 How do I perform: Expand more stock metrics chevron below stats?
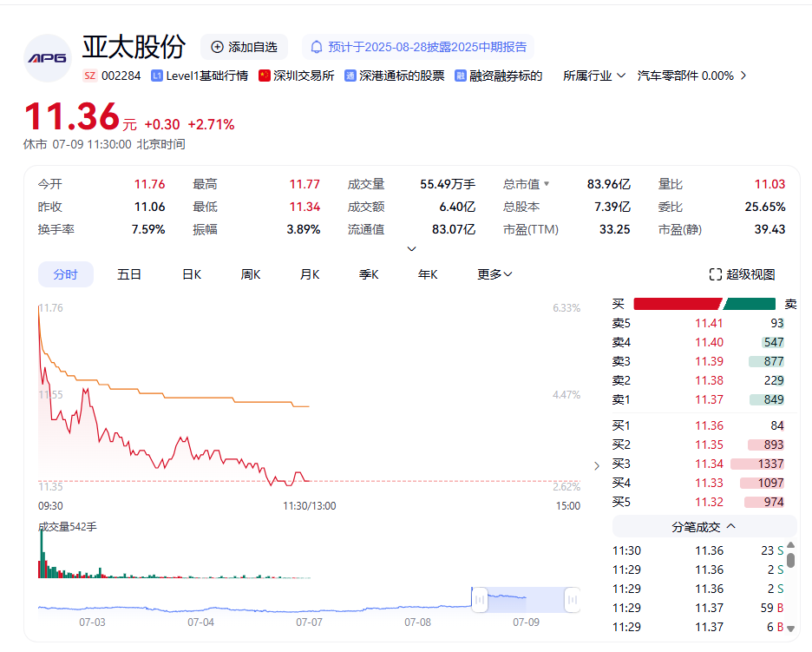pos(411,249)
